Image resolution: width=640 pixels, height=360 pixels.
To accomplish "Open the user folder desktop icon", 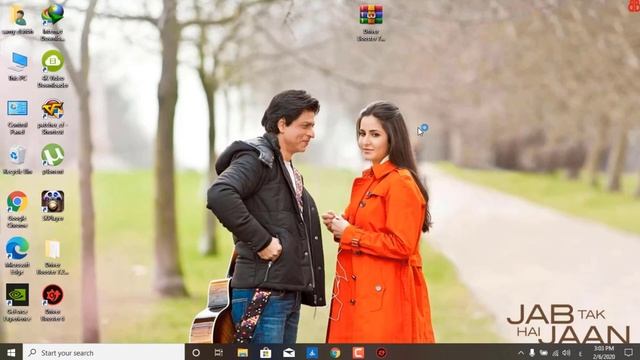I will pos(18,16).
